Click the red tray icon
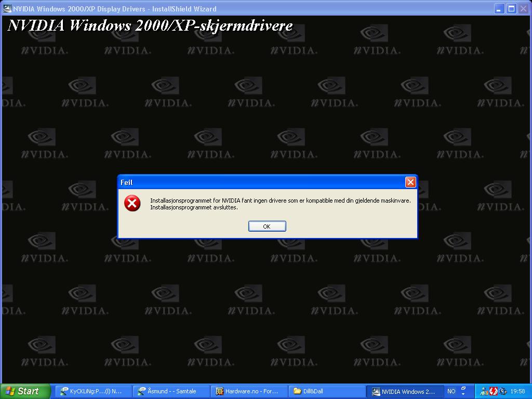 pyautogui.click(x=493, y=392)
